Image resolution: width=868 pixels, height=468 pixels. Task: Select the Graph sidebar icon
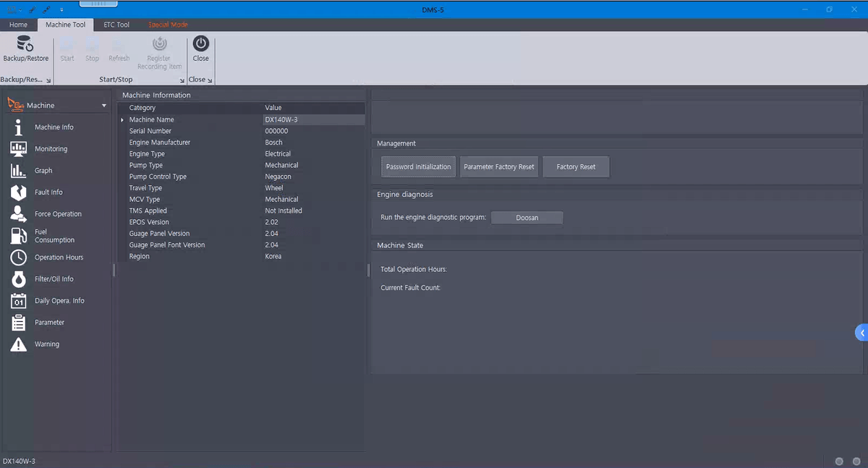[x=19, y=171]
